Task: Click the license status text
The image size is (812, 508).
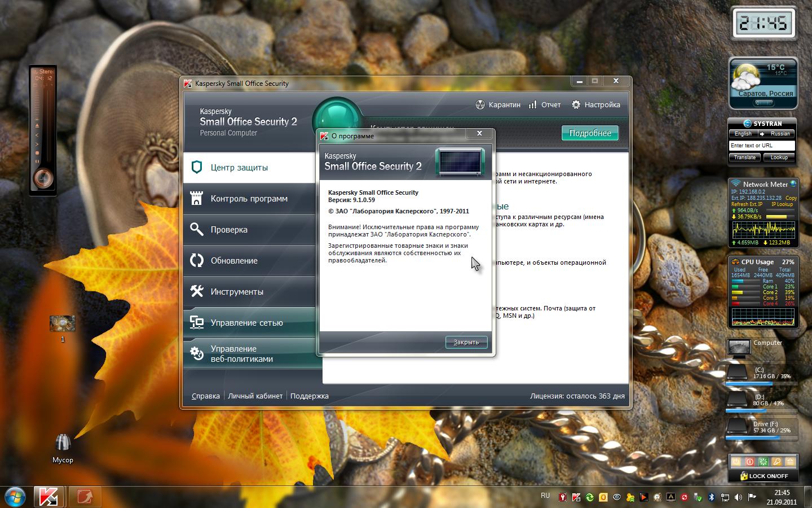Action: tap(577, 396)
